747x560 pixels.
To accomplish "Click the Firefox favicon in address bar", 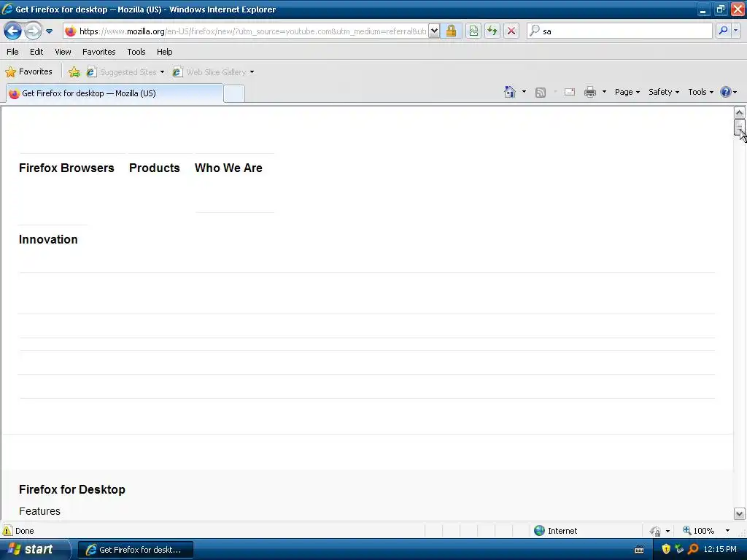I will tap(71, 31).
